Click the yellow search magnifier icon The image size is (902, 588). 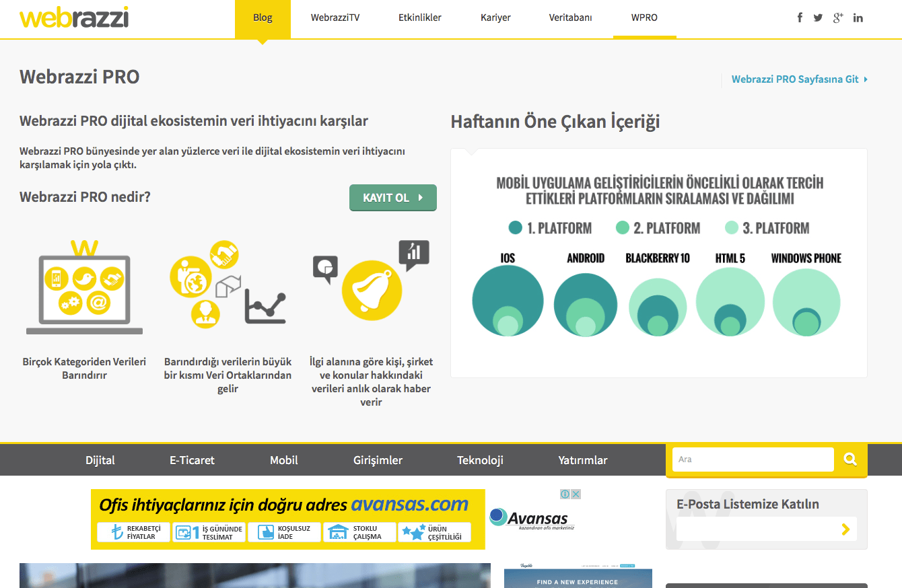point(850,460)
